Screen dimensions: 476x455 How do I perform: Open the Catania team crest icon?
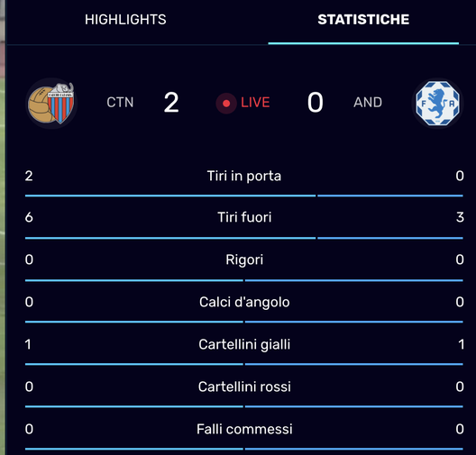click(51, 103)
